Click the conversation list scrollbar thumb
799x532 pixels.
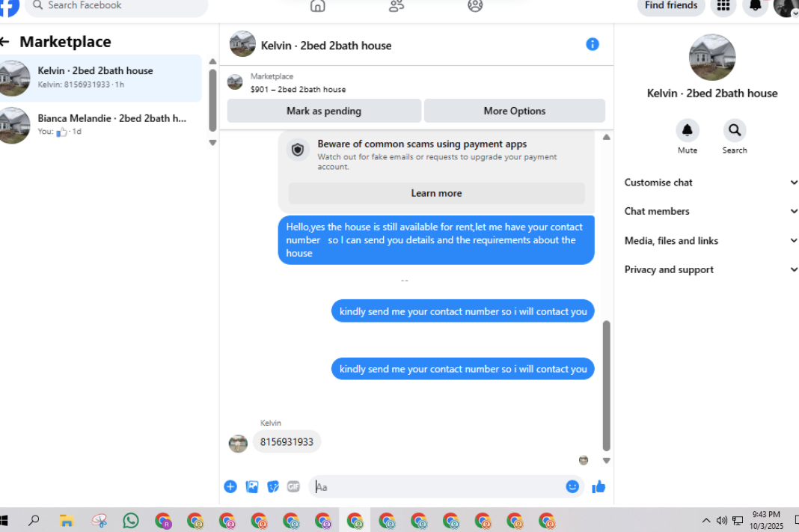click(212, 101)
